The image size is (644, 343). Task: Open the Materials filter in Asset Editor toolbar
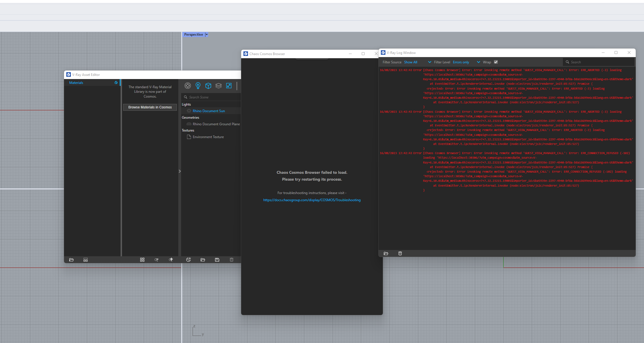pos(187,86)
